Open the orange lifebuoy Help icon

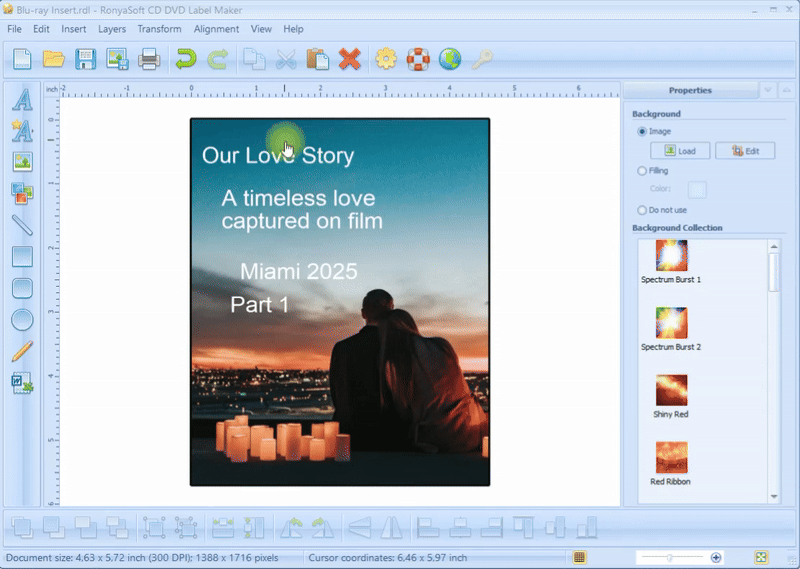[x=418, y=60]
